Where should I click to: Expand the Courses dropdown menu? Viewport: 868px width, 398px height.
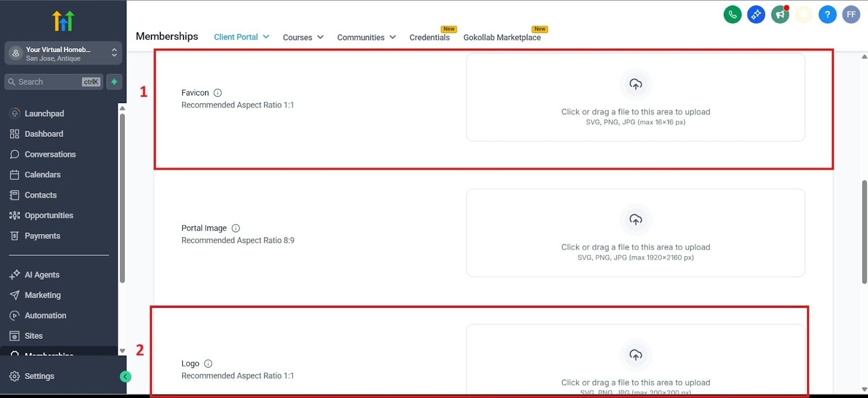[x=303, y=37]
